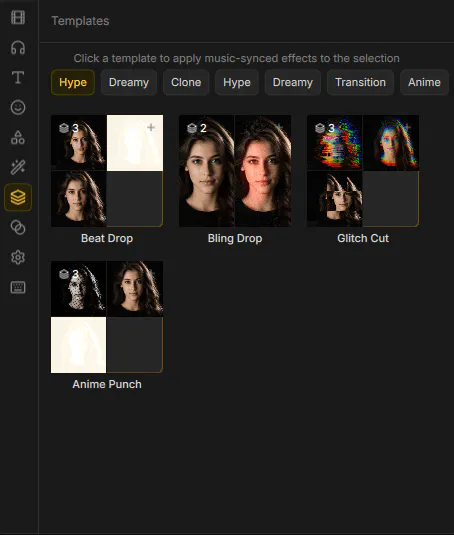Click the plus icon on Beat Drop
Viewport: 454px width, 535px height.
[x=151, y=128]
